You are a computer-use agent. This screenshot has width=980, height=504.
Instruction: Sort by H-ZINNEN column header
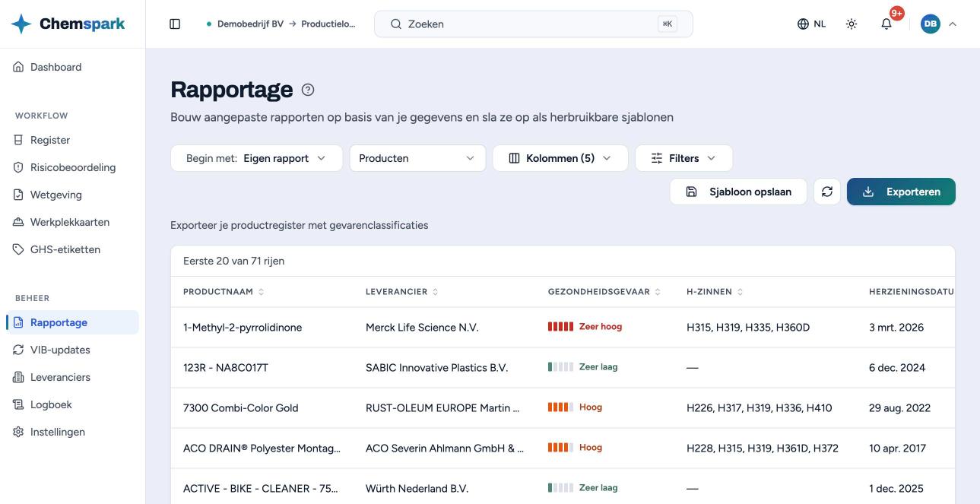715,292
